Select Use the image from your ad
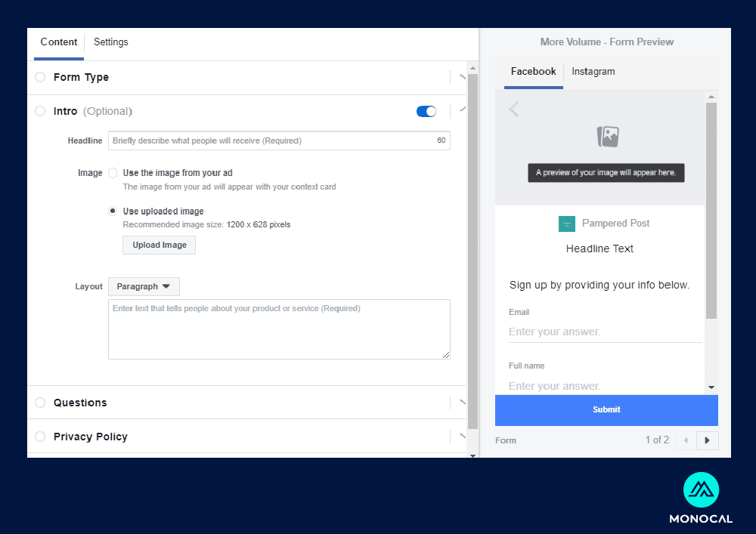This screenshot has width=756, height=534. pyautogui.click(x=113, y=173)
